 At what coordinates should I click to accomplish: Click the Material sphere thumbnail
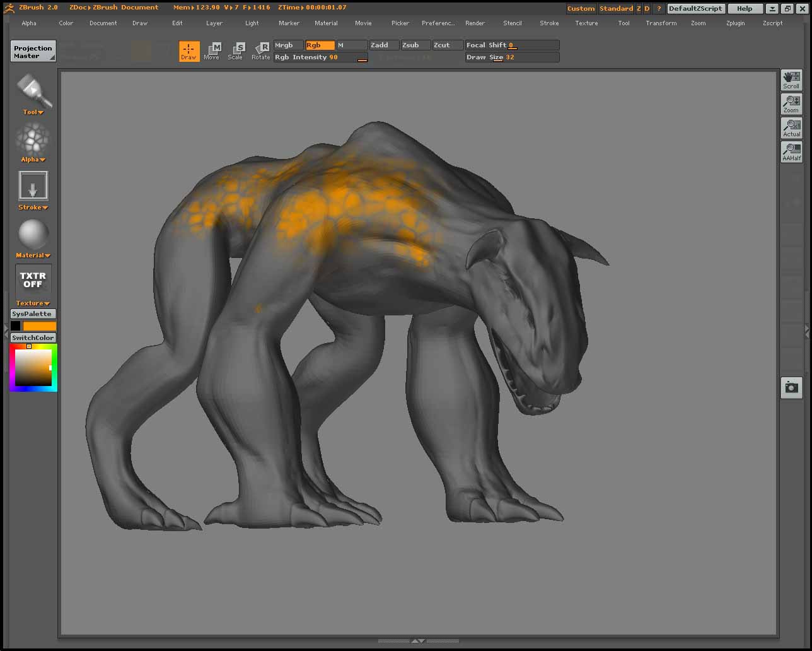32,237
